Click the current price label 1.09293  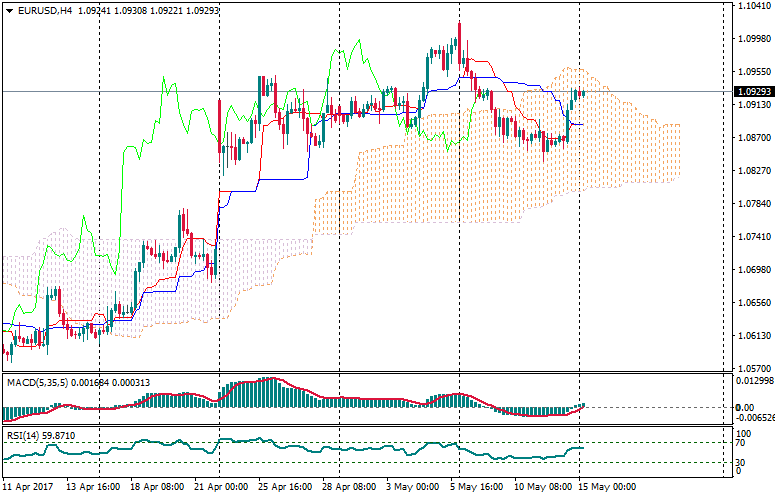(754, 91)
